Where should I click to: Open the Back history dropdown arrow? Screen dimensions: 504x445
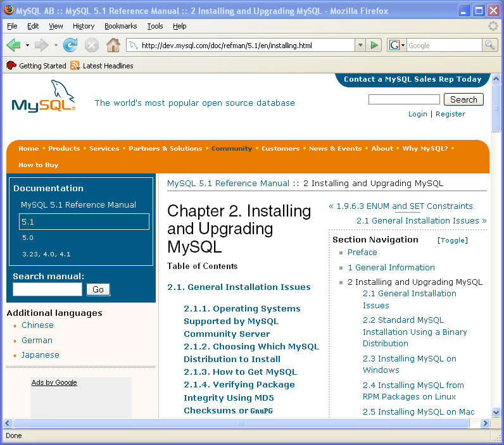(27, 46)
